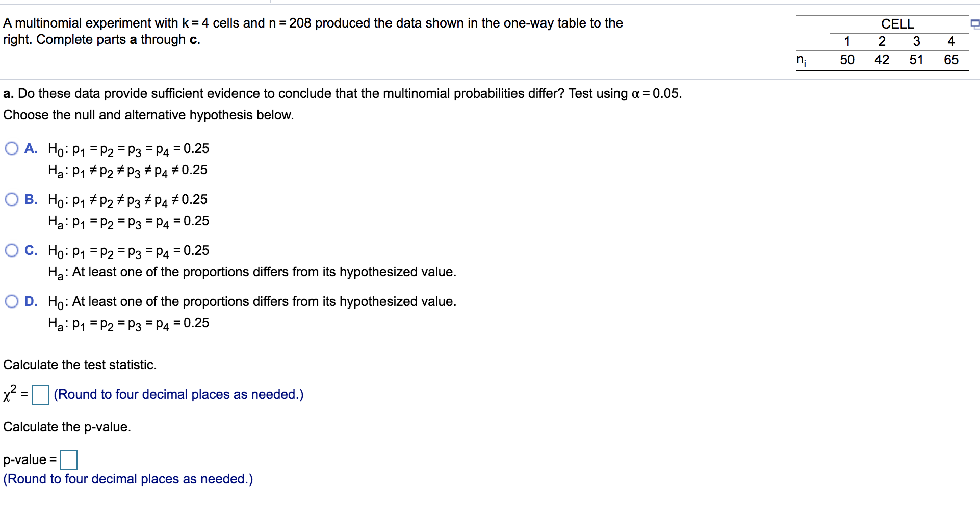
Task: Select answer choice C hypothesis option
Action: [12, 249]
